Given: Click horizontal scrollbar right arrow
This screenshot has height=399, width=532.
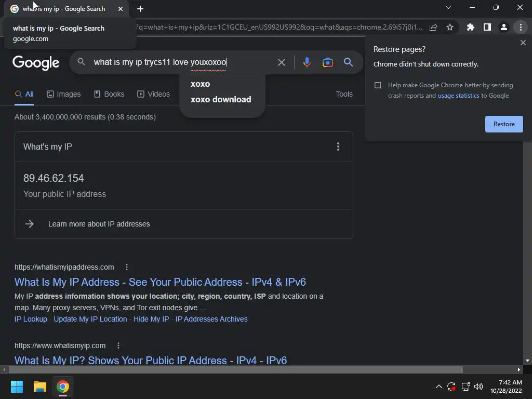Looking at the screenshot, I should (x=519, y=370).
